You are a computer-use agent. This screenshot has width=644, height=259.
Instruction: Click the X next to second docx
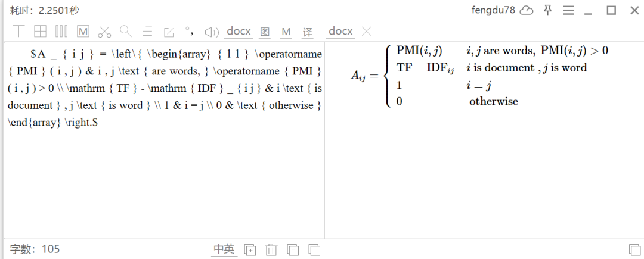point(366,31)
